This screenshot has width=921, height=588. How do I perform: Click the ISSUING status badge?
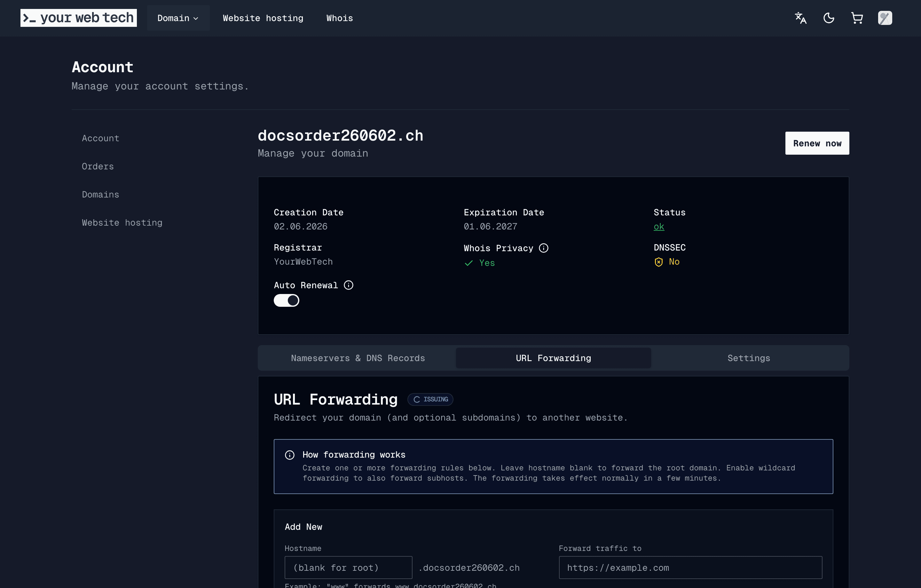pos(430,399)
